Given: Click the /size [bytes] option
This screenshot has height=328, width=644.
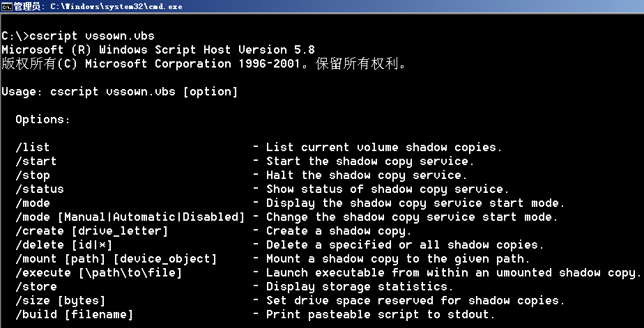Looking at the screenshot, I should coord(61,301).
